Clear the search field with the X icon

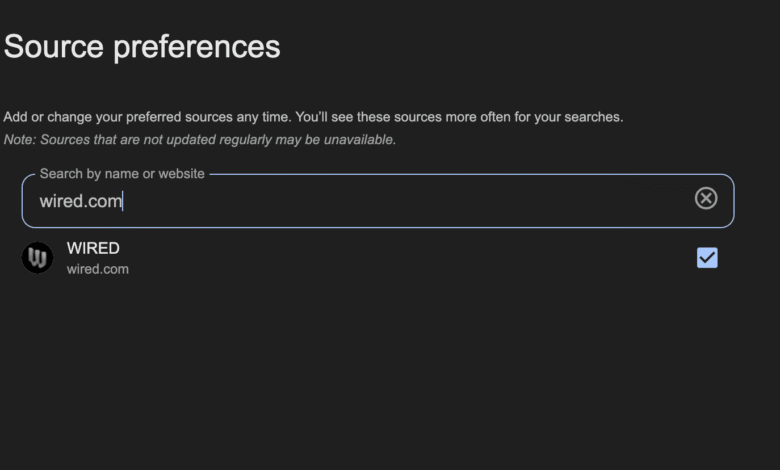[x=706, y=198]
